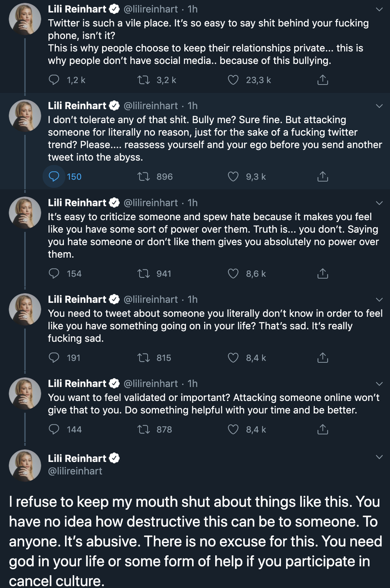Share the 'Twitter is such a vile place' tweet
390x588 pixels.
click(322, 80)
